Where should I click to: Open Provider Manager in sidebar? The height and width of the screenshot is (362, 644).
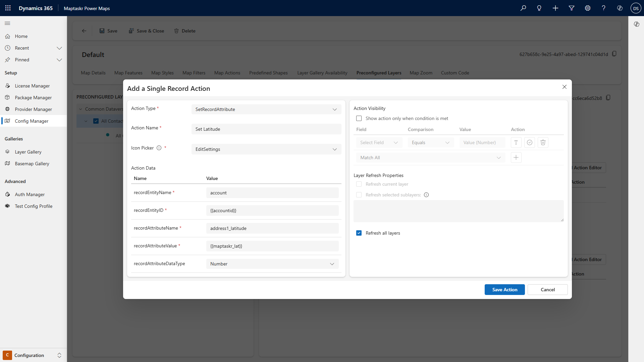(33, 109)
